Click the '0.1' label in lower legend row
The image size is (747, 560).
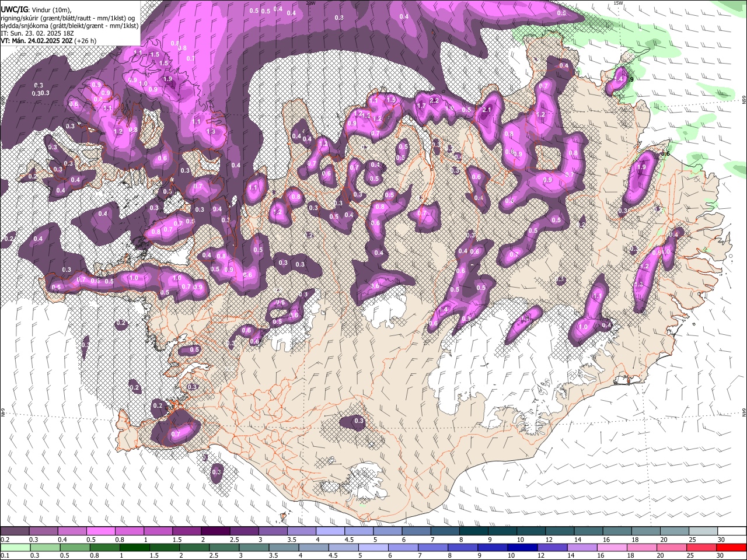pos(5,555)
